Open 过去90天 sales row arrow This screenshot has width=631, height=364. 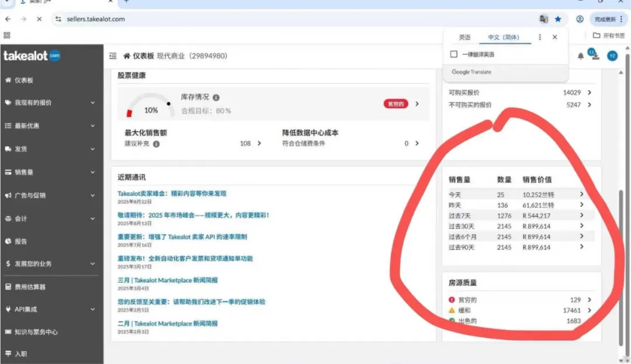[581, 247]
